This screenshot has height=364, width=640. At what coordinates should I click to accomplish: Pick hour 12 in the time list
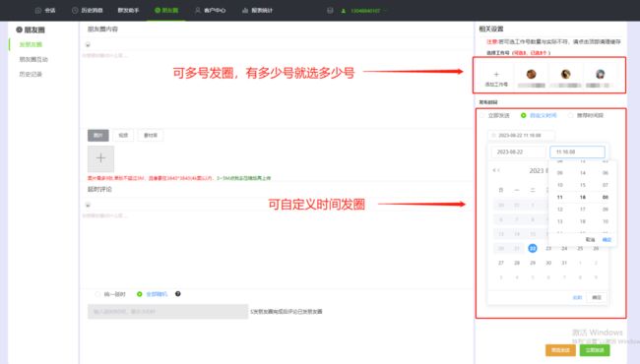(560, 210)
